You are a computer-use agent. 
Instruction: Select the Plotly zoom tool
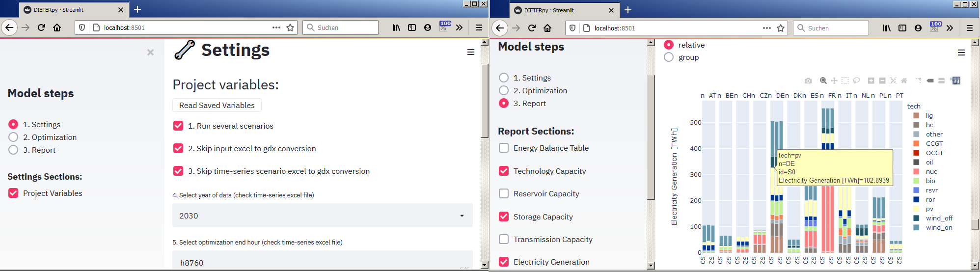point(823,81)
